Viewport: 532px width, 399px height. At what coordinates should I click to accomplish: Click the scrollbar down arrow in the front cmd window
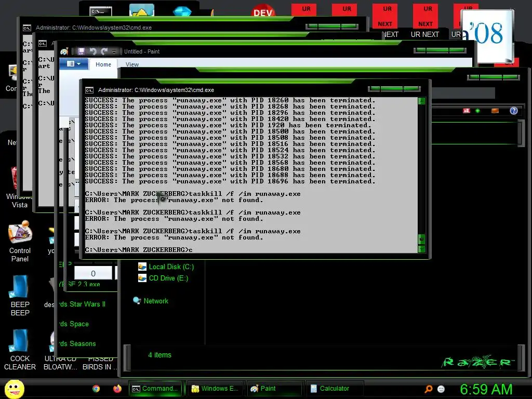pyautogui.click(x=421, y=249)
